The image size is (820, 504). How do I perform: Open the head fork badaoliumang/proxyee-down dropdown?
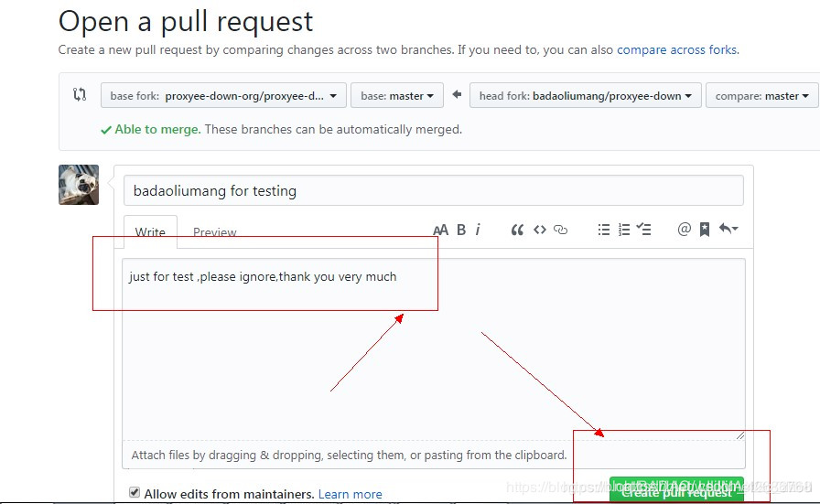585,96
